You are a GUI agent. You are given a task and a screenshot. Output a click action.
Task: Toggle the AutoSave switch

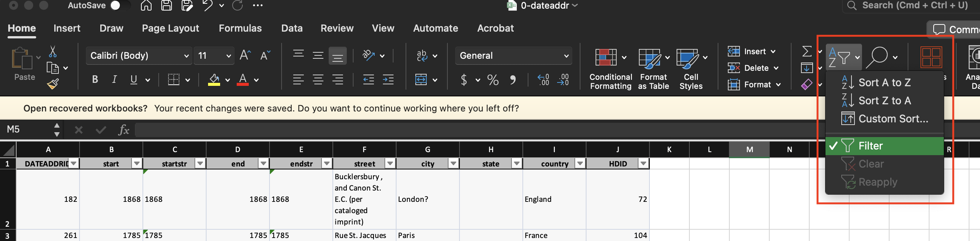coord(120,6)
